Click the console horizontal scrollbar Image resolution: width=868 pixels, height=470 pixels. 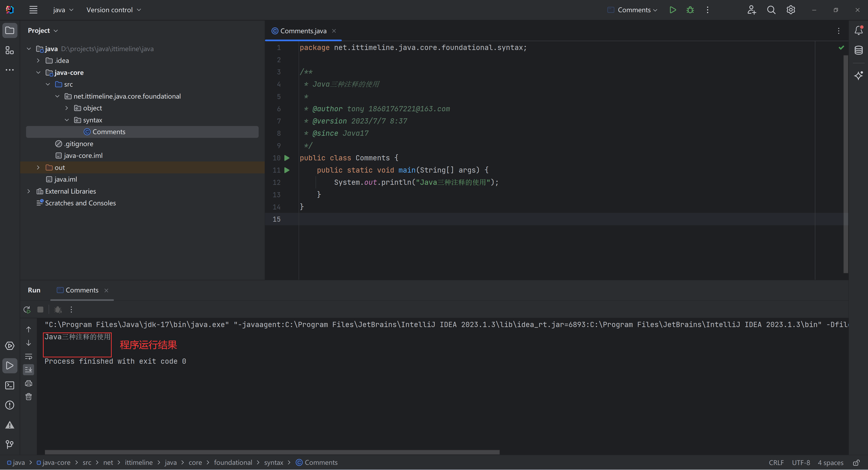272,452
